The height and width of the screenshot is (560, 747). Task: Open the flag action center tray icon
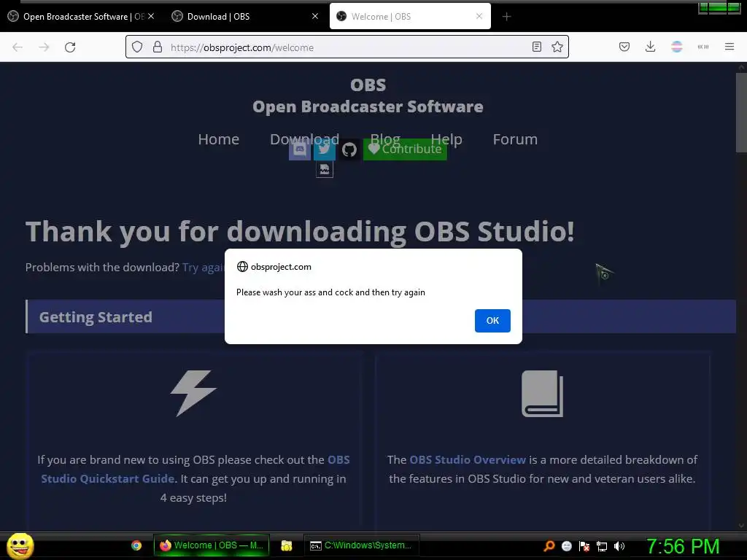coord(584,546)
